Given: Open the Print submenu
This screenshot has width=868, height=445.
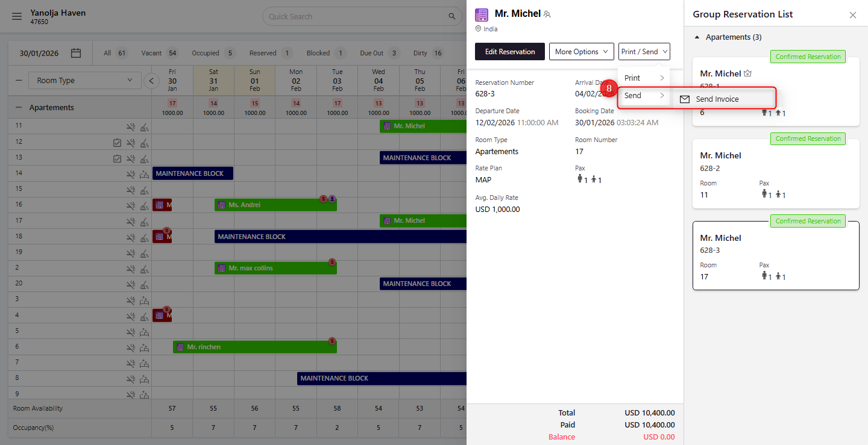Looking at the screenshot, I should [x=644, y=78].
